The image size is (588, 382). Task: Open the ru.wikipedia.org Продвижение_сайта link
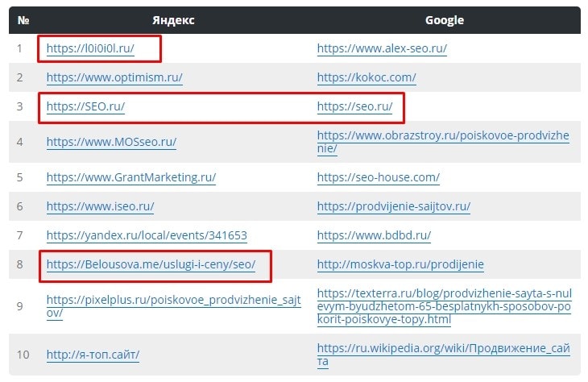(x=443, y=355)
